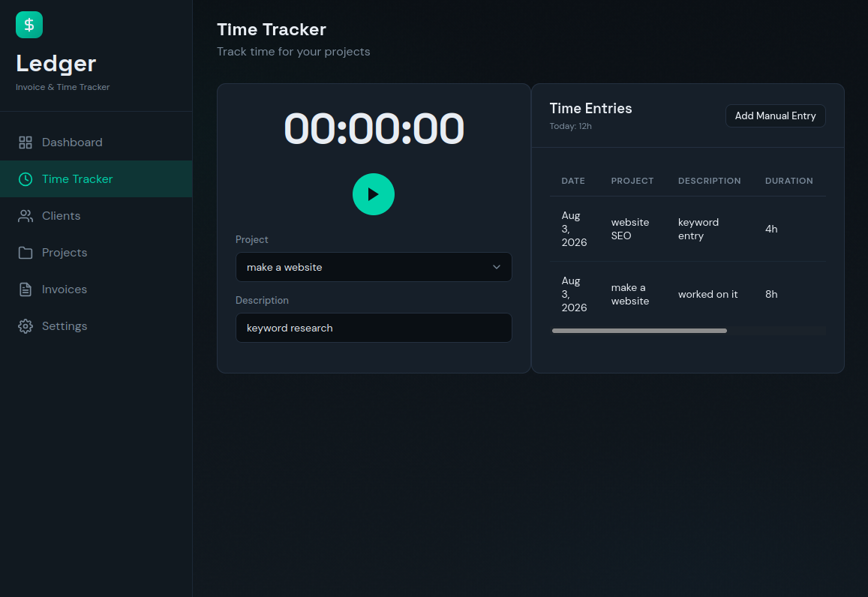This screenshot has width=868, height=597.
Task: Click the Dashboard grid icon in sidebar
Action: (26, 142)
